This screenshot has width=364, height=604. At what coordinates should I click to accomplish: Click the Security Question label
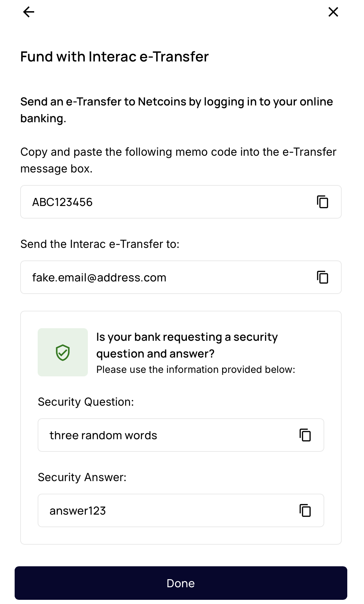tap(86, 402)
